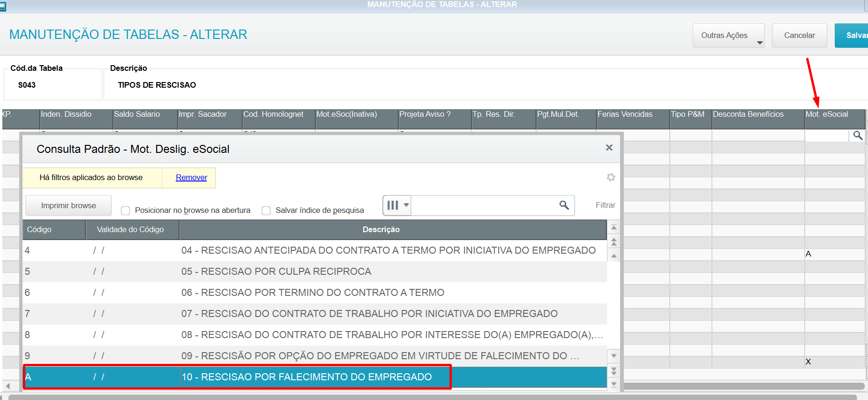Click the Mot. eSocial cell containing value A
Screen dimensions: 868x400
coord(834,254)
